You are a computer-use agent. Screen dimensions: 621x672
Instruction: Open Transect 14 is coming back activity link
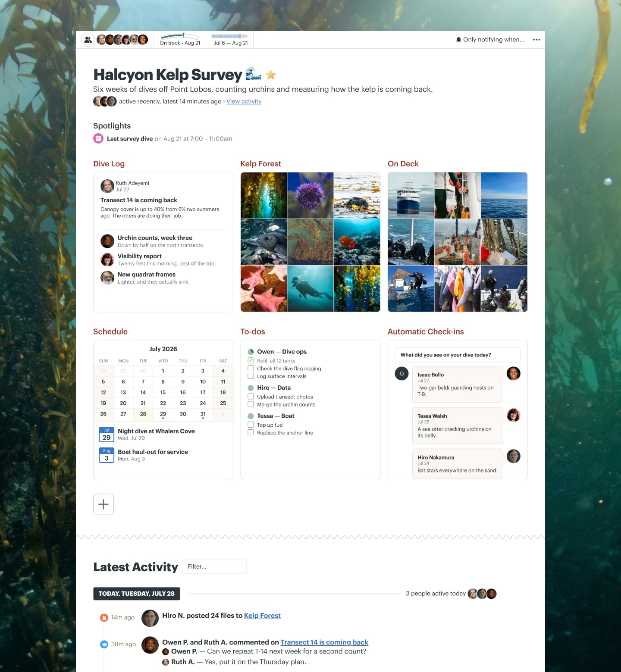click(x=324, y=642)
